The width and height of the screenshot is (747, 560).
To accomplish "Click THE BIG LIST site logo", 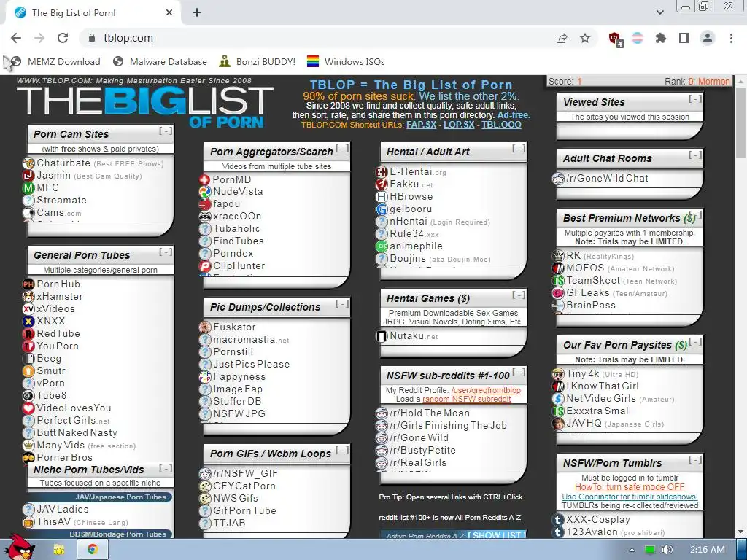I will pos(145,106).
